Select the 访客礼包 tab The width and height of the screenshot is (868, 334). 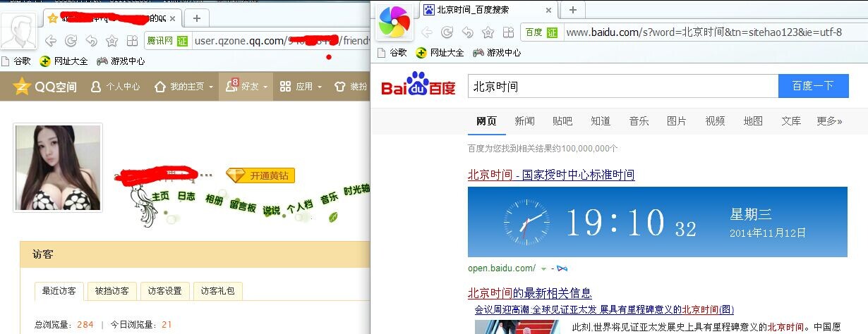(217, 290)
